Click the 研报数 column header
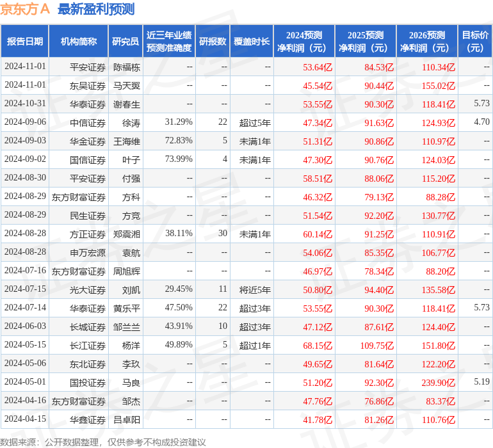The image size is (493, 448). tap(213, 41)
